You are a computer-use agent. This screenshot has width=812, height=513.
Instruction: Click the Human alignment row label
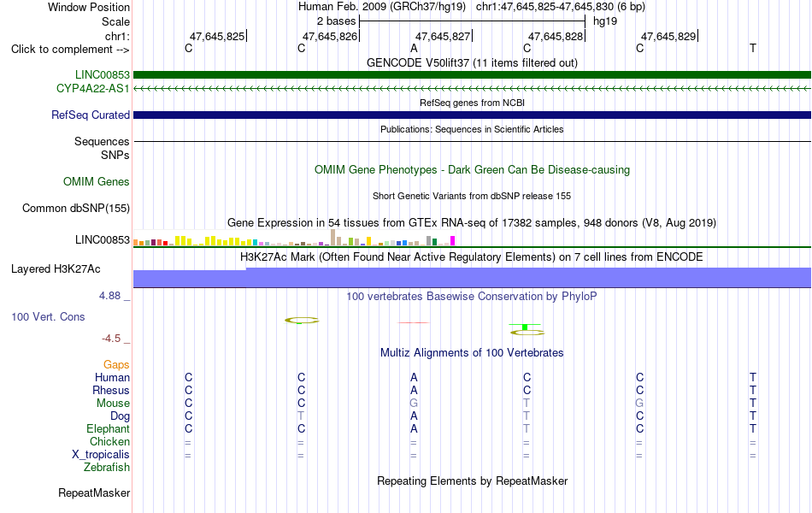click(112, 377)
